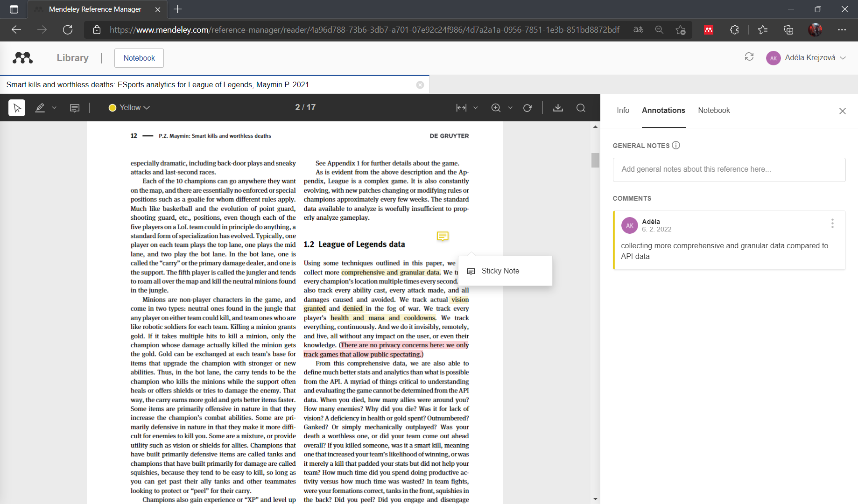
Task: Click pink highlight about privacy concerns
Action: tap(386, 350)
